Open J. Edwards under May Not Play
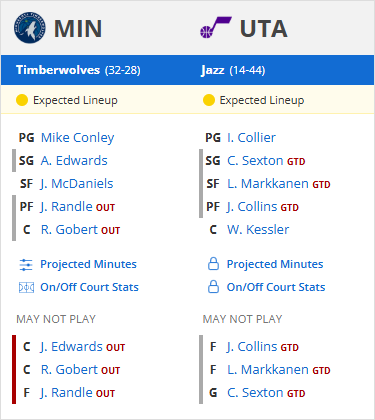 pyautogui.click(x=71, y=347)
